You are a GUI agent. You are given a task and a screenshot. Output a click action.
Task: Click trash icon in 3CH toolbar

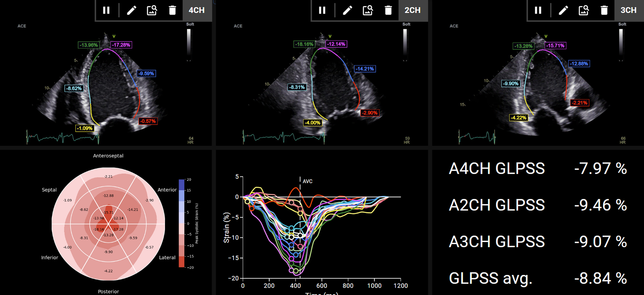pos(604,10)
